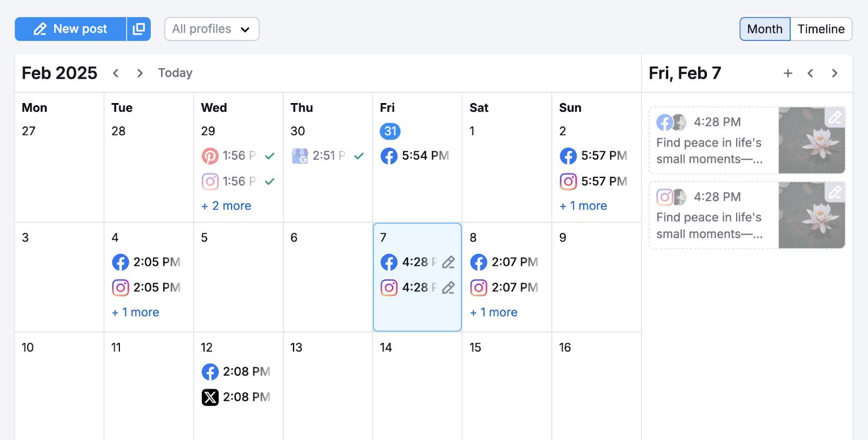Select day 27 cell in the calendar
The height and width of the screenshot is (440, 868).
point(59,157)
